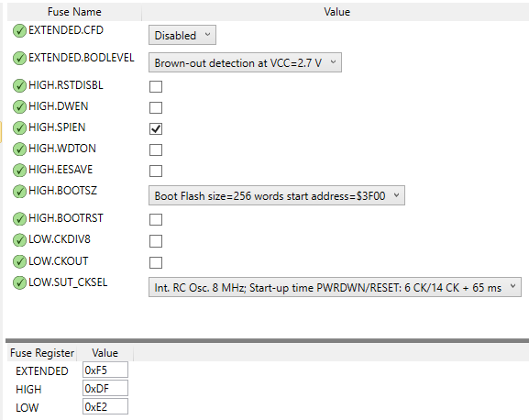The width and height of the screenshot is (529, 420).
Task: Click the LOW register value field 0xE2
Action: (105, 406)
